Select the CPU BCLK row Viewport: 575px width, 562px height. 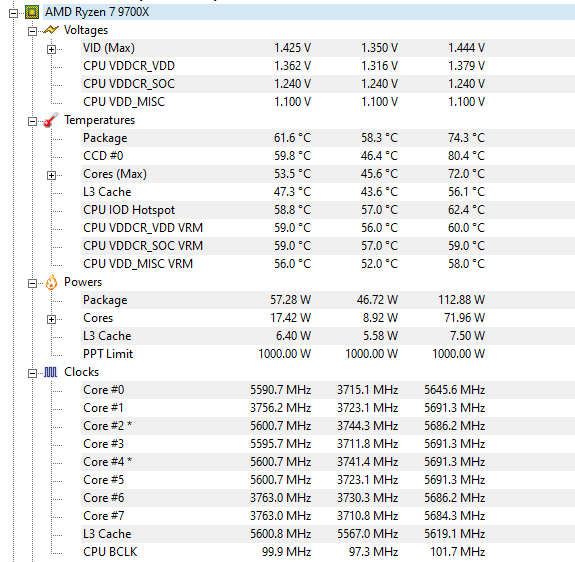tap(328, 551)
